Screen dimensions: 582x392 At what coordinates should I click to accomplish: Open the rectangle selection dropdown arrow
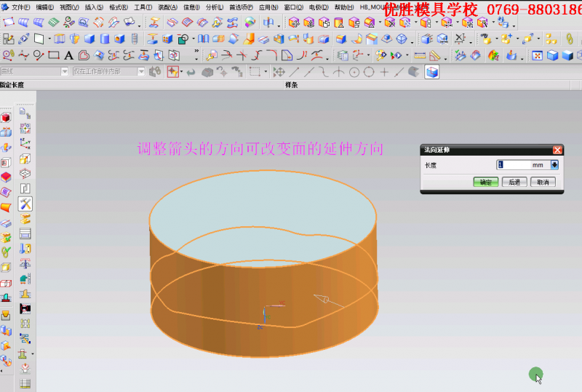click(266, 72)
